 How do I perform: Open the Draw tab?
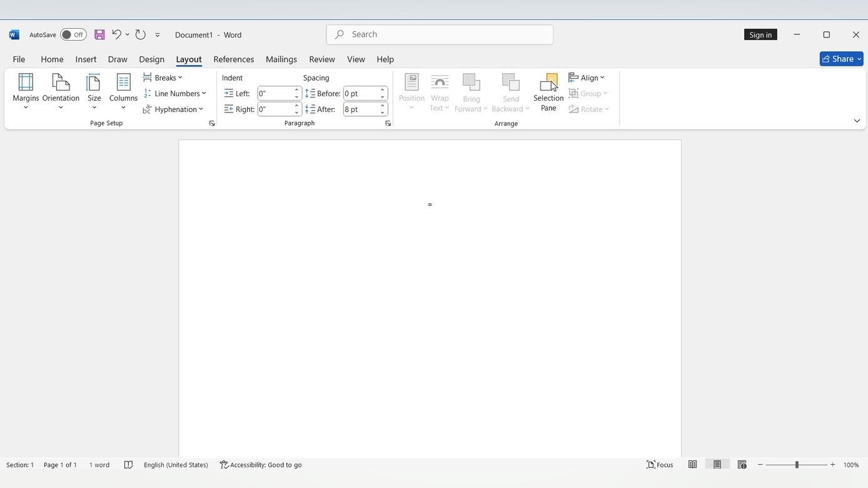[118, 59]
